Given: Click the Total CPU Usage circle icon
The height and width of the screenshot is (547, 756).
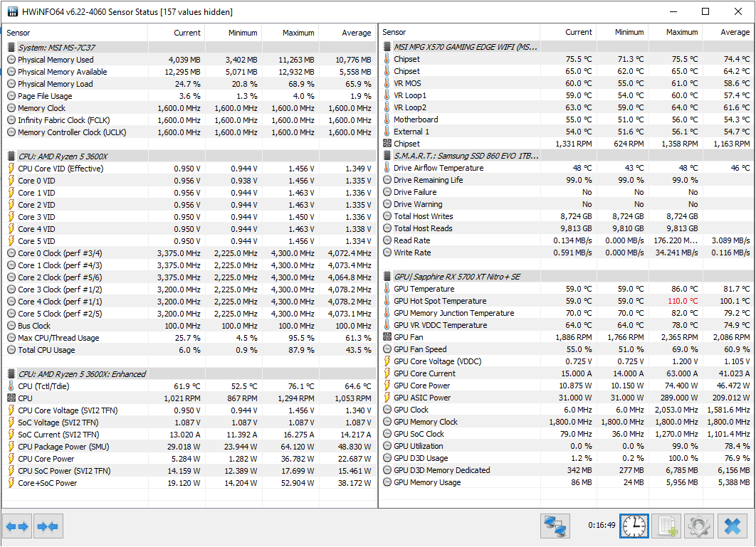Looking at the screenshot, I should coord(11,350).
